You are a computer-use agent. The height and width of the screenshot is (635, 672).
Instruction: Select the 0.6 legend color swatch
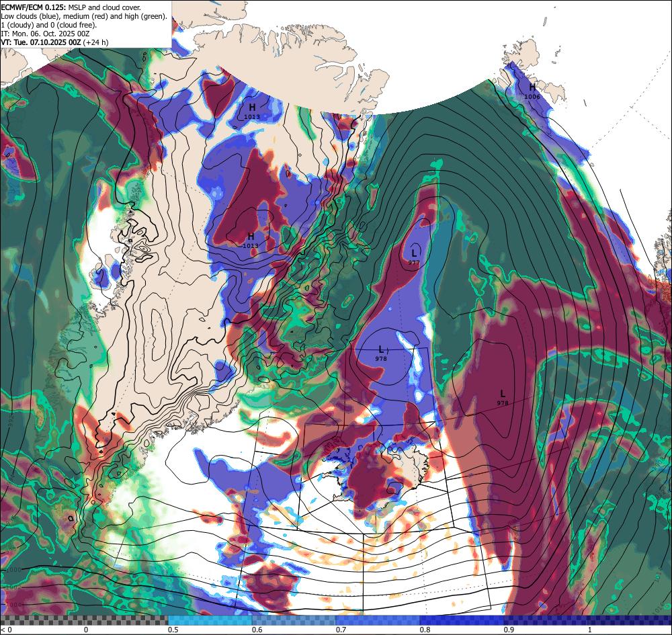tap(294, 620)
